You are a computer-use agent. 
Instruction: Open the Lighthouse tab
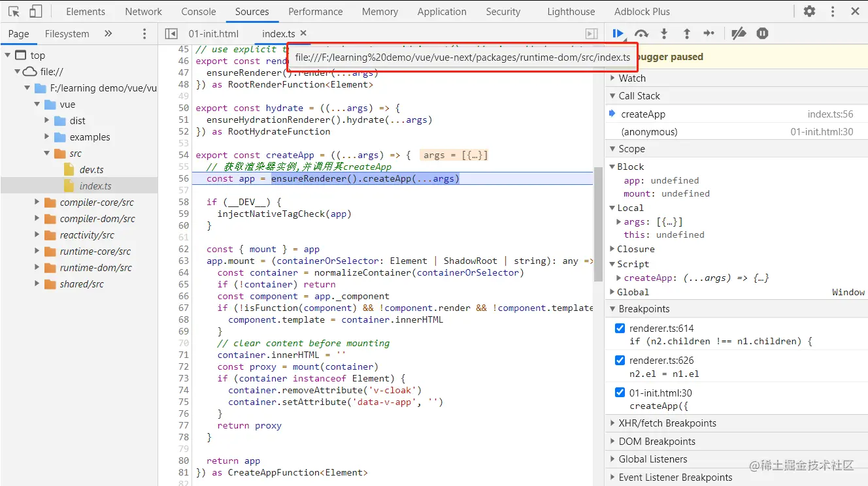pos(571,12)
